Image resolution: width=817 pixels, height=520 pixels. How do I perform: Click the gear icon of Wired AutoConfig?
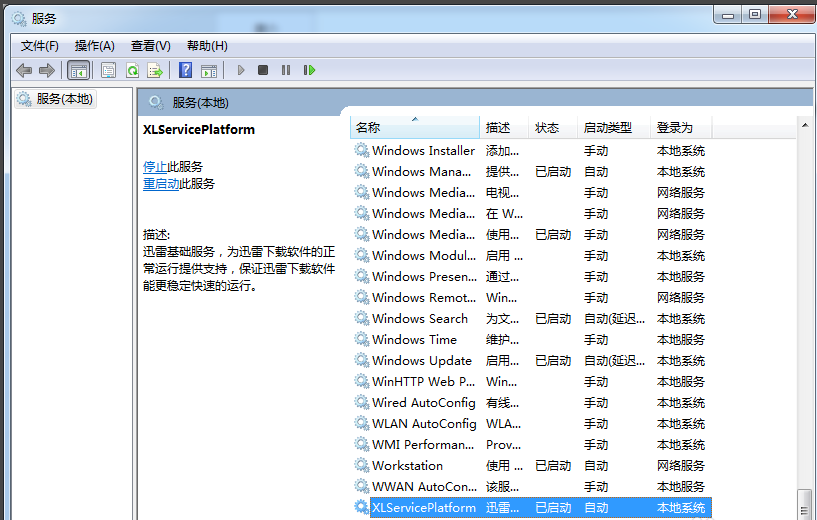click(362, 402)
